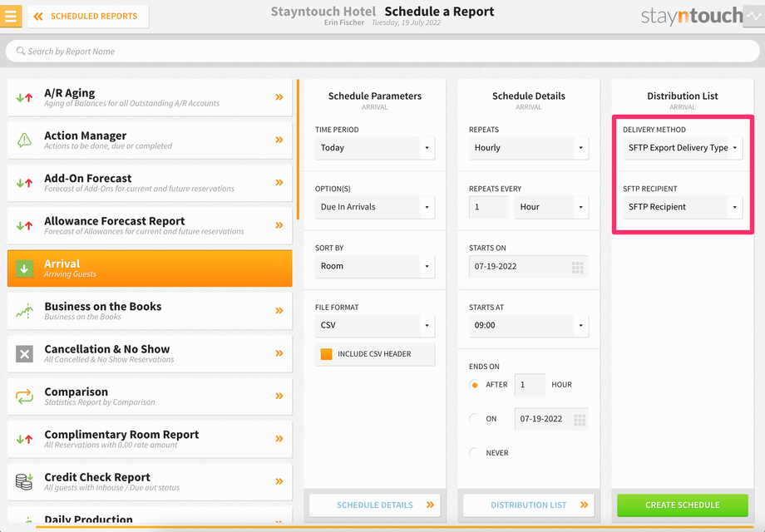The width and height of the screenshot is (765, 532).
Task: Open Option(s) dropdown Due In Arrivals
Action: point(375,207)
